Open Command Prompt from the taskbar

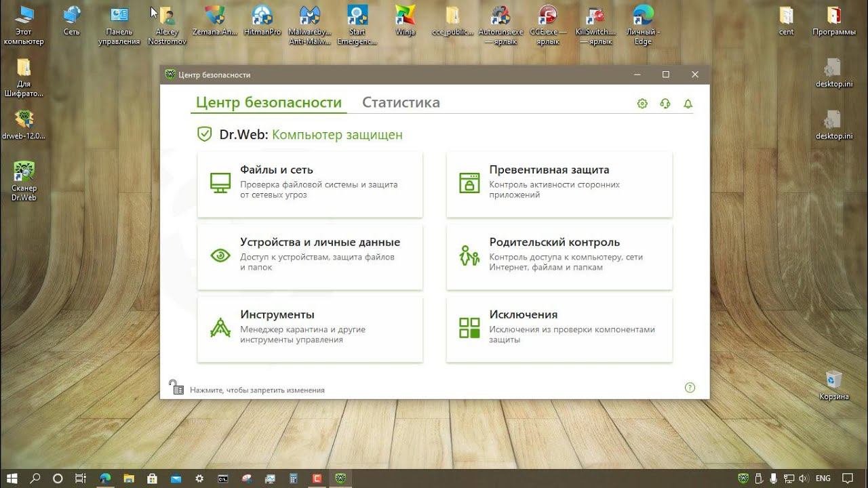[223, 479]
